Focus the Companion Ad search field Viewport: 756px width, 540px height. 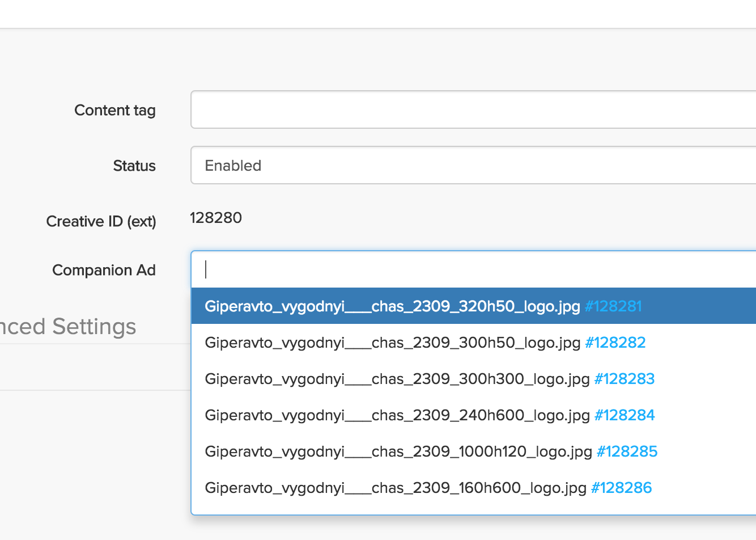[473, 269]
